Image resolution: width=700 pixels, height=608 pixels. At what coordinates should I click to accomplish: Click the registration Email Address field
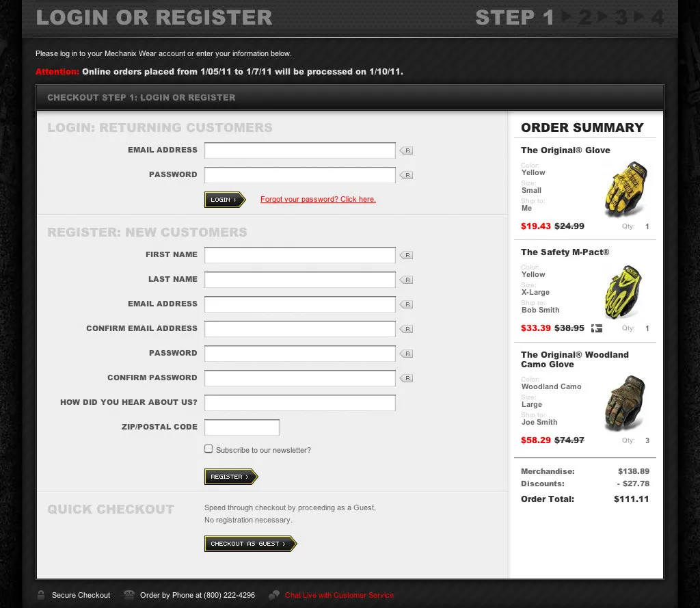point(299,304)
